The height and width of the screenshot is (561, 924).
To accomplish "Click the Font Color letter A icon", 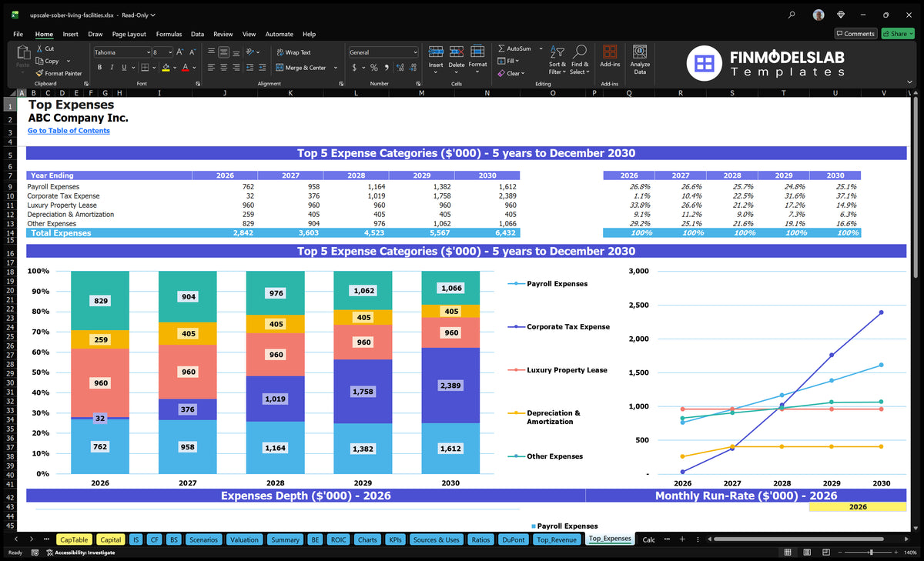I will pyautogui.click(x=185, y=68).
